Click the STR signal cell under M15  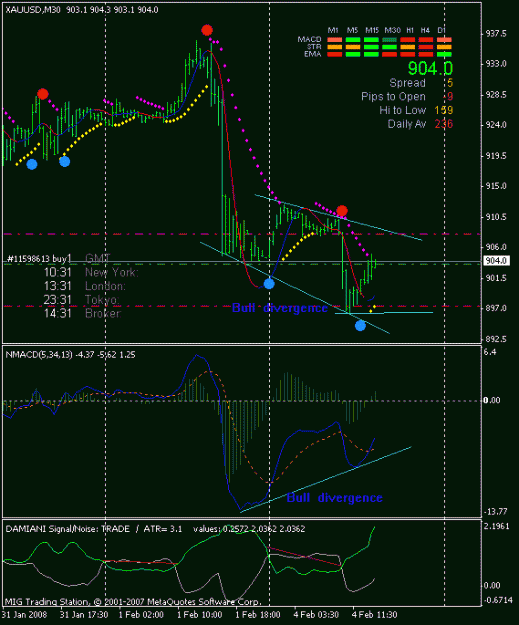[371, 47]
